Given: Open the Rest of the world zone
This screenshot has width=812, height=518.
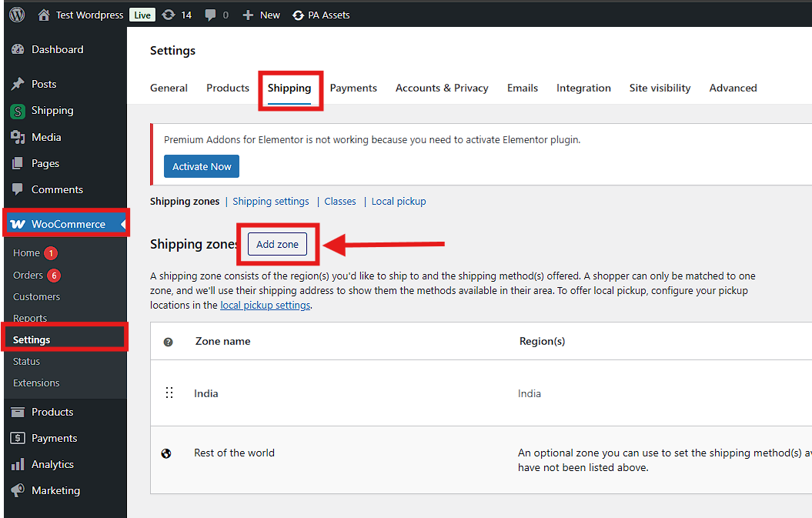Looking at the screenshot, I should point(234,453).
